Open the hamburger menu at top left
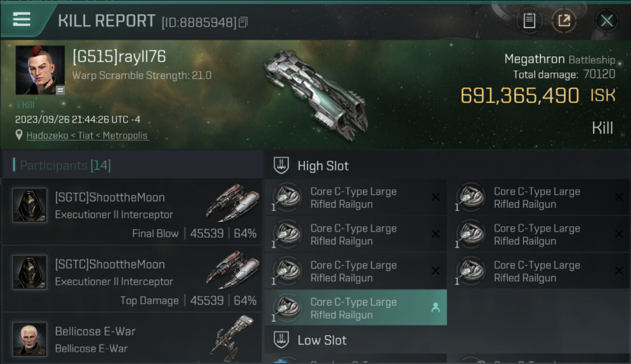The width and height of the screenshot is (631, 364). click(x=21, y=19)
